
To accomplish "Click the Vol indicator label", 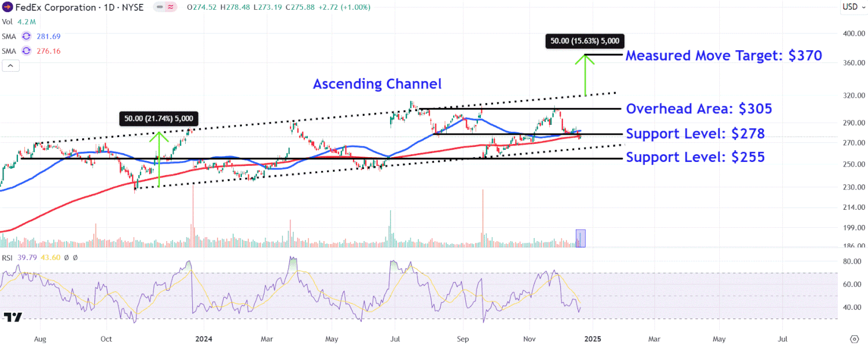I will [x=7, y=22].
